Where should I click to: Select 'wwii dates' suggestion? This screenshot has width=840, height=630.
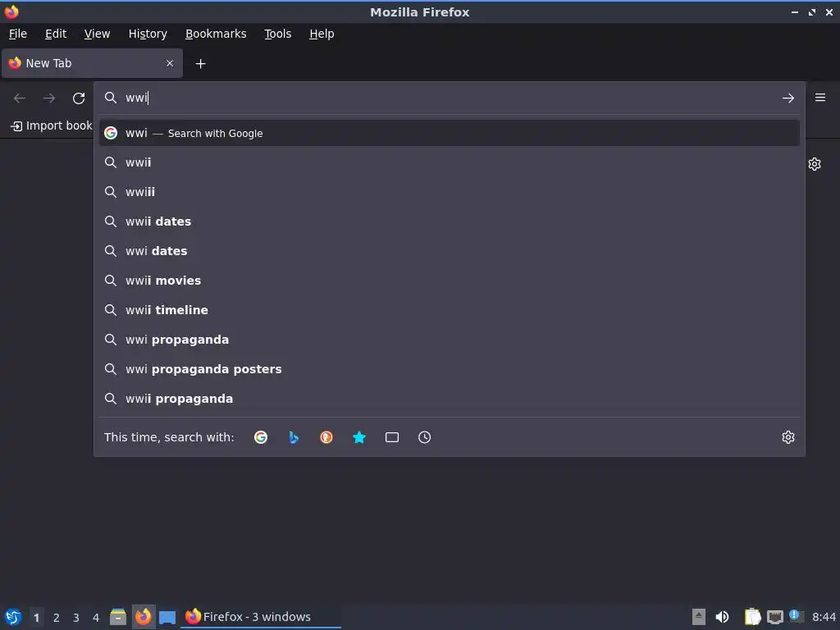[449, 221]
